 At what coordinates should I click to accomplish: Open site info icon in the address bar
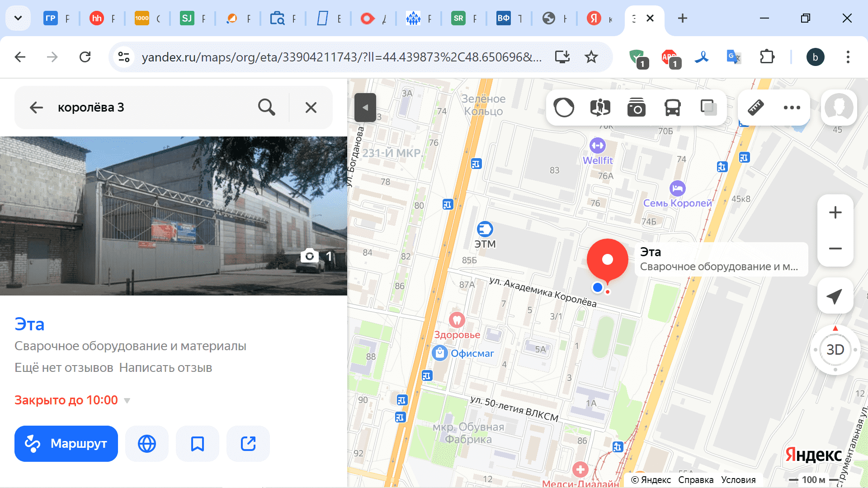click(124, 57)
